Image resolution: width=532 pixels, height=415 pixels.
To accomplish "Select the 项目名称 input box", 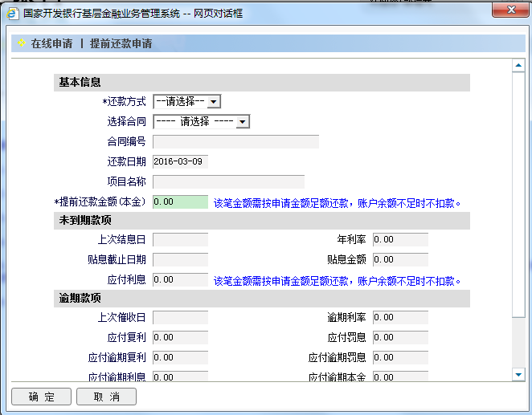I will [x=228, y=181].
